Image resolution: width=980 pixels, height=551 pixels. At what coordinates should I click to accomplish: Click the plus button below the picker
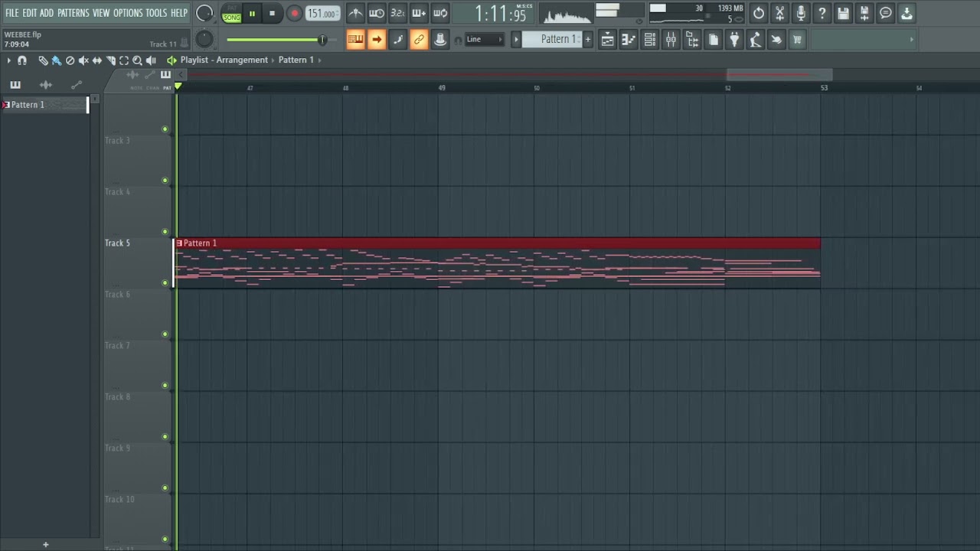point(45,545)
